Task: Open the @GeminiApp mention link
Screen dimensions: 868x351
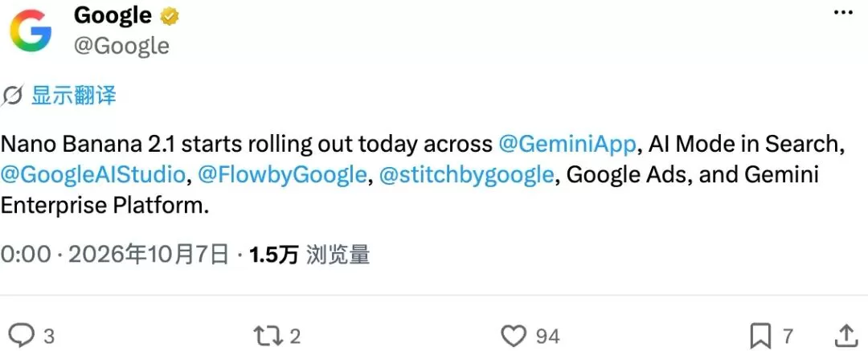Action: (567, 144)
